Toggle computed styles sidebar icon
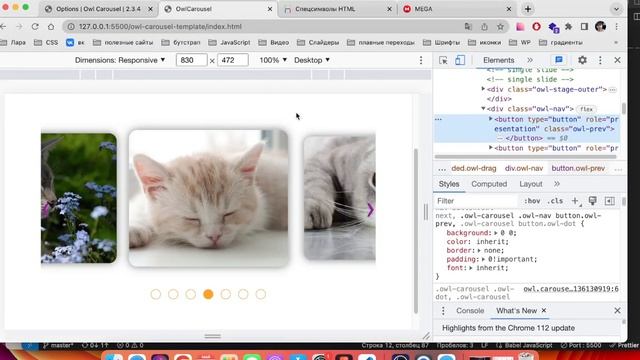This screenshot has height=360, width=640. (x=610, y=201)
